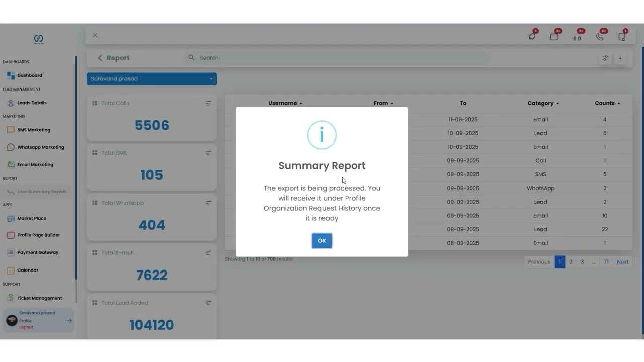
Task: Open the filter sliders icon
Action: 605,58
